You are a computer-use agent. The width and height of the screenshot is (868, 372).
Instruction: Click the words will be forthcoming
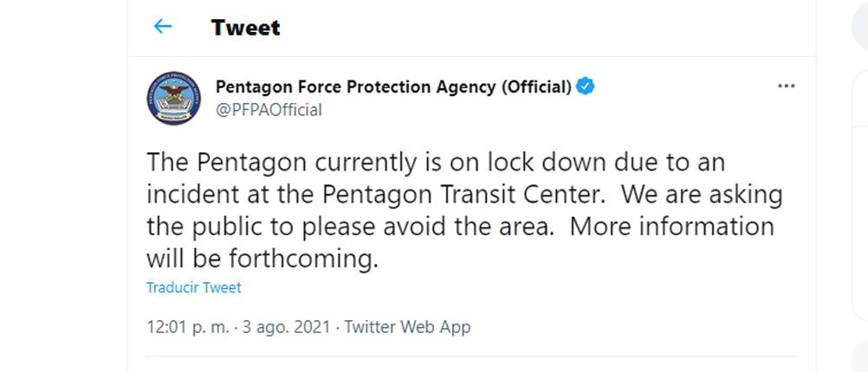262,259
